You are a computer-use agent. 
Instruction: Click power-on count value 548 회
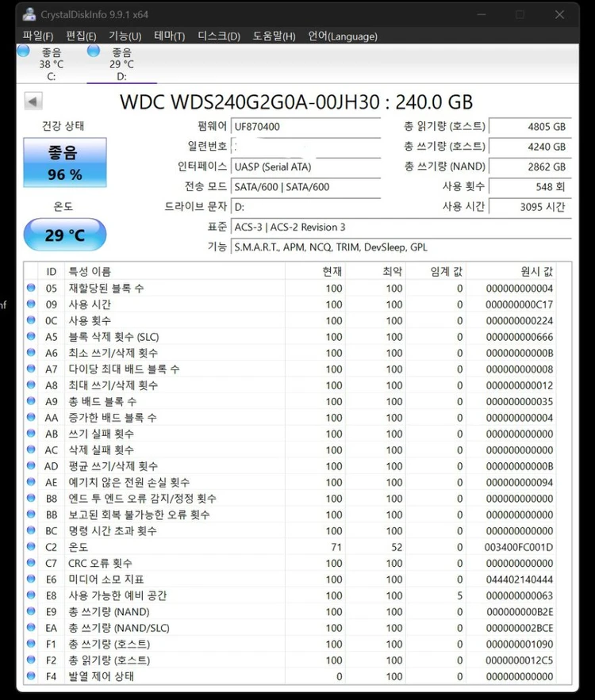point(530,187)
